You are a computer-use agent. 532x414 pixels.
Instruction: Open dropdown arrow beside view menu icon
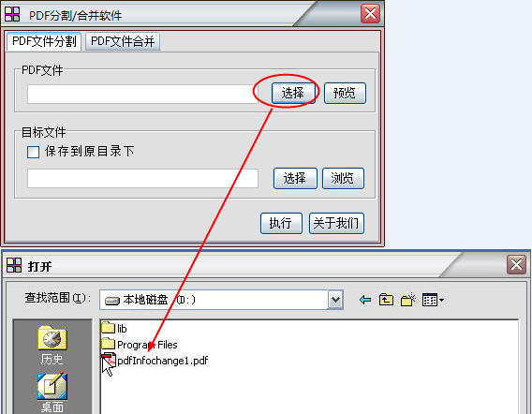pyautogui.click(x=441, y=300)
